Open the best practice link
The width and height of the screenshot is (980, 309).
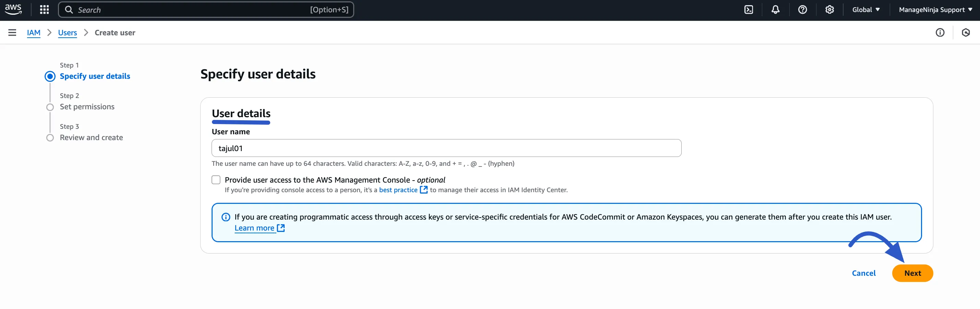point(398,190)
